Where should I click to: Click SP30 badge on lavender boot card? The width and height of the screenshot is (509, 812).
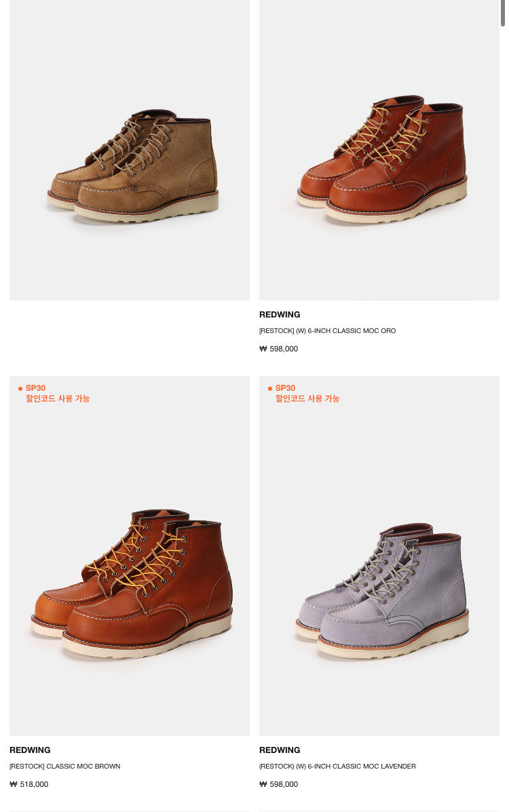(285, 388)
